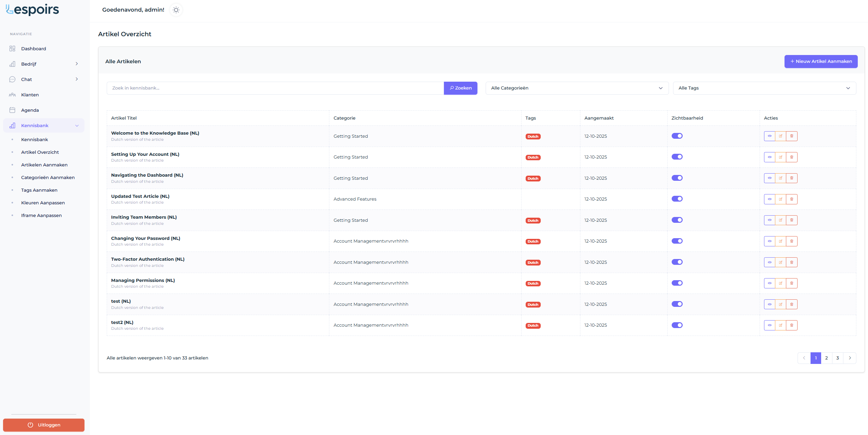This screenshot has width=868, height=435.
Task: Toggle visibility of Updated Test Article
Action: click(677, 199)
